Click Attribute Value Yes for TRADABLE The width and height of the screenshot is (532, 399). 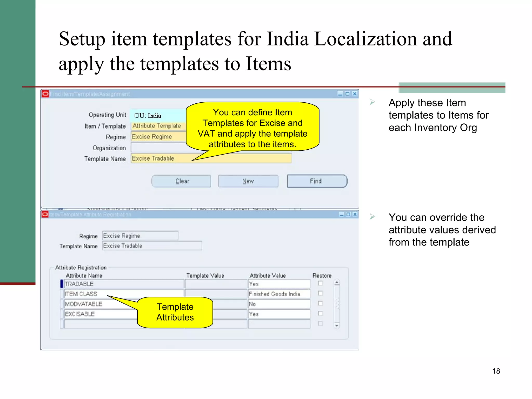[x=279, y=284]
